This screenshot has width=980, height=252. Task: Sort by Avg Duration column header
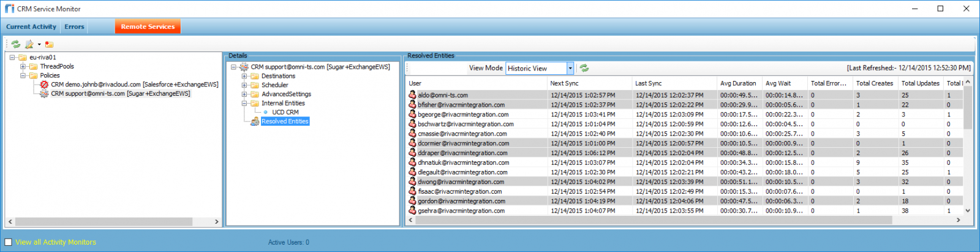tap(740, 83)
